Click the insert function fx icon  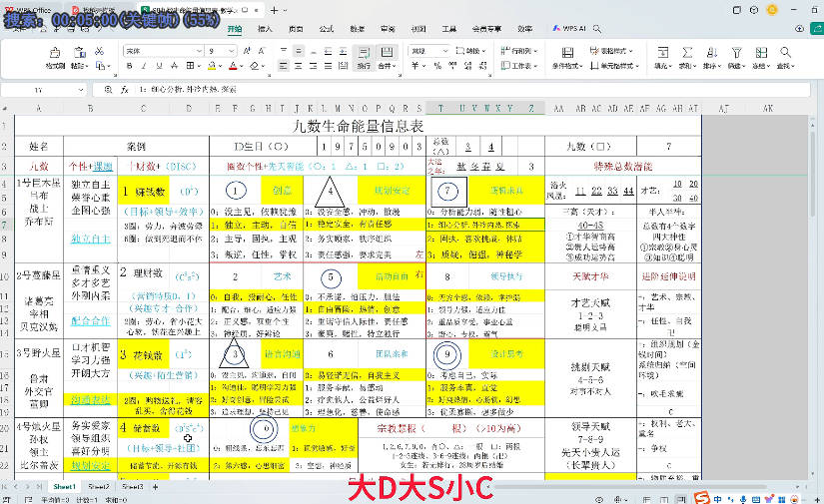126,90
